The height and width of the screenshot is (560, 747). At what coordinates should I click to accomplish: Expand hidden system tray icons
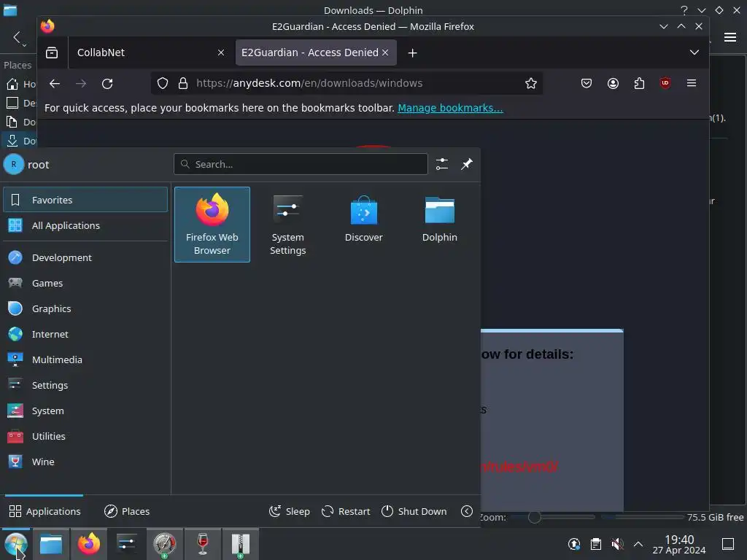(638, 544)
